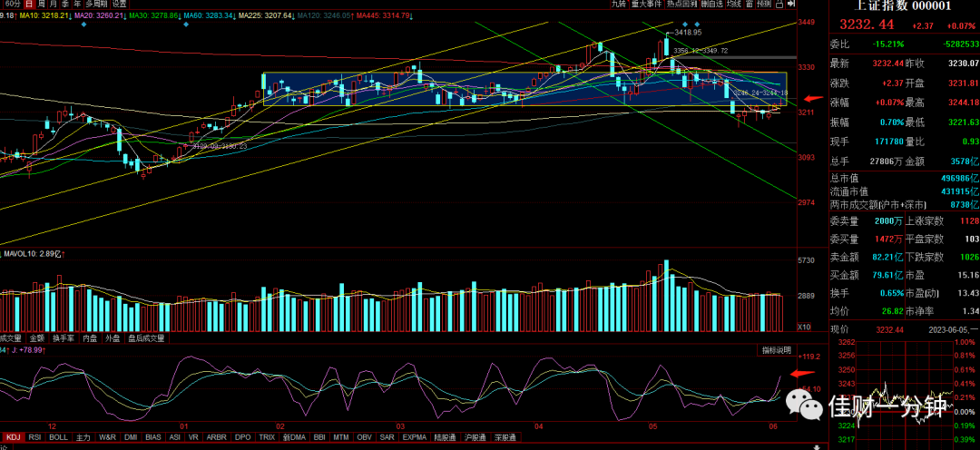Click 删自选 to remove from watchlist
Viewport: 980px width, 450px height.
713,4
